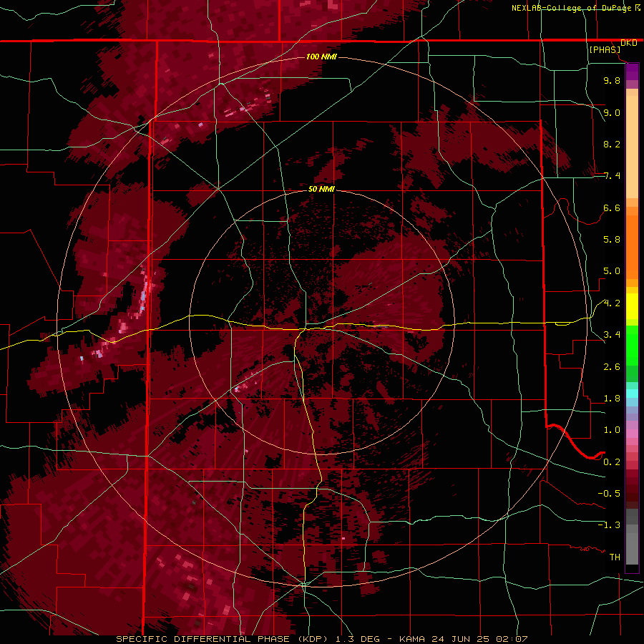
Task: Select the 7.4 legend value
Action: [x=612, y=176]
